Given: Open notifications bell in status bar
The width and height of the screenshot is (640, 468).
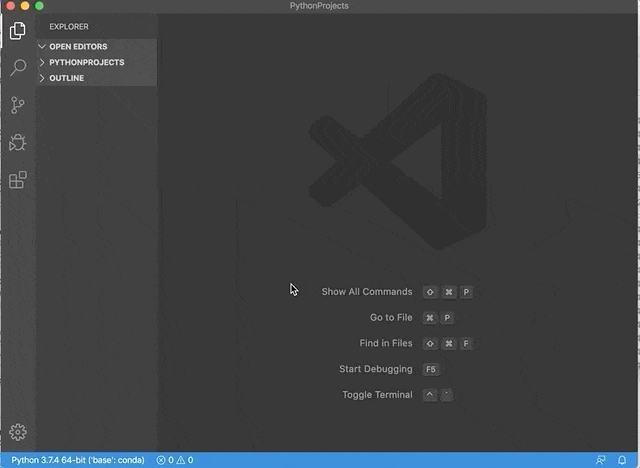Looking at the screenshot, I should [x=622, y=460].
